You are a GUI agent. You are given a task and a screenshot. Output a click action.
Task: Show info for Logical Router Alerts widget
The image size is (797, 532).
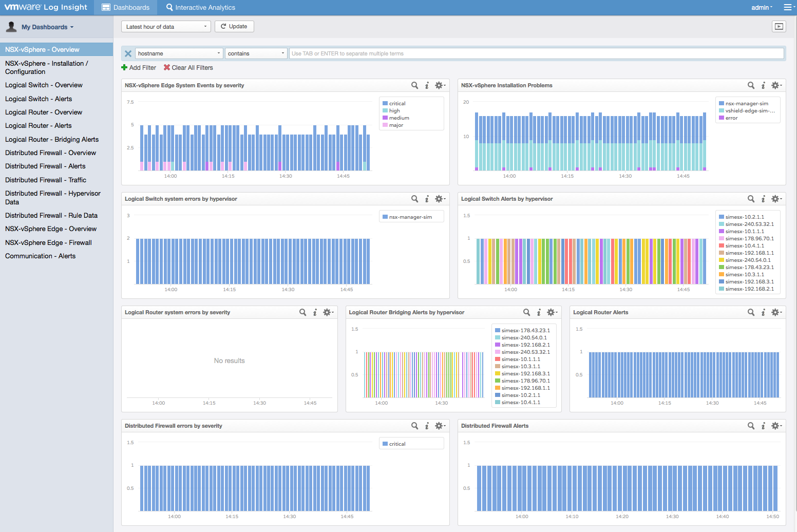[x=763, y=312]
